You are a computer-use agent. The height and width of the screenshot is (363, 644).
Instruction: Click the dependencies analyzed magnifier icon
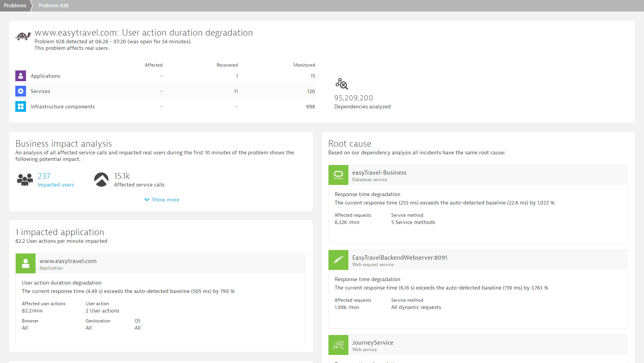click(342, 84)
